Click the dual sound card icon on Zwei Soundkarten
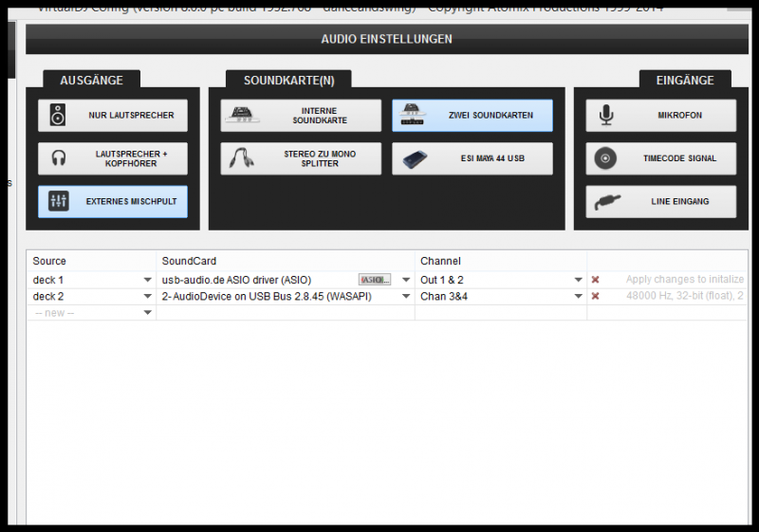The height and width of the screenshot is (532, 759). (412, 115)
